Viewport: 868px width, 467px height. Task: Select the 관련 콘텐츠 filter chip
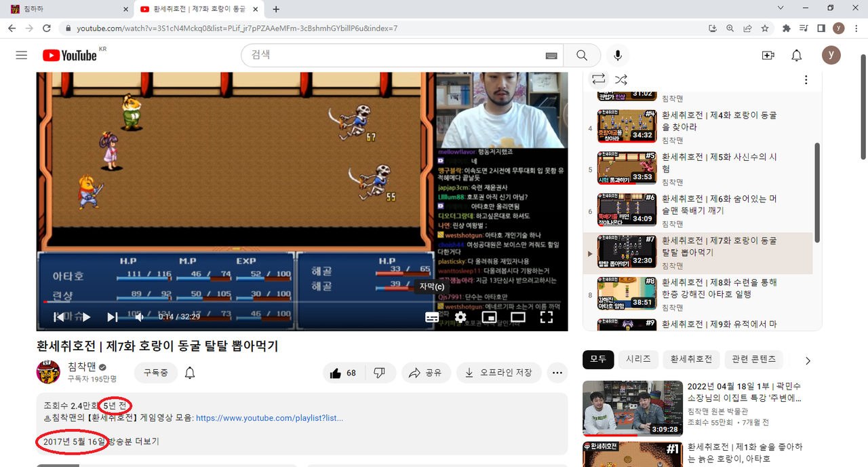(x=753, y=359)
